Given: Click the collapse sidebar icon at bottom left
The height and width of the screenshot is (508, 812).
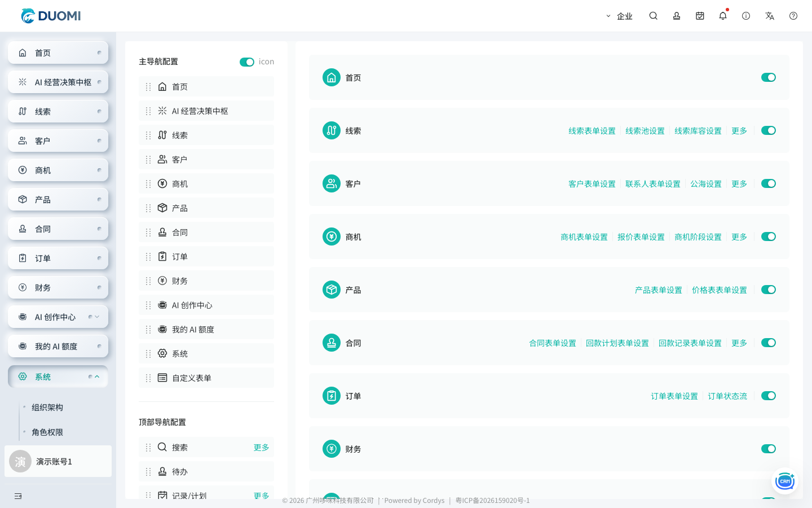Looking at the screenshot, I should coord(18,496).
